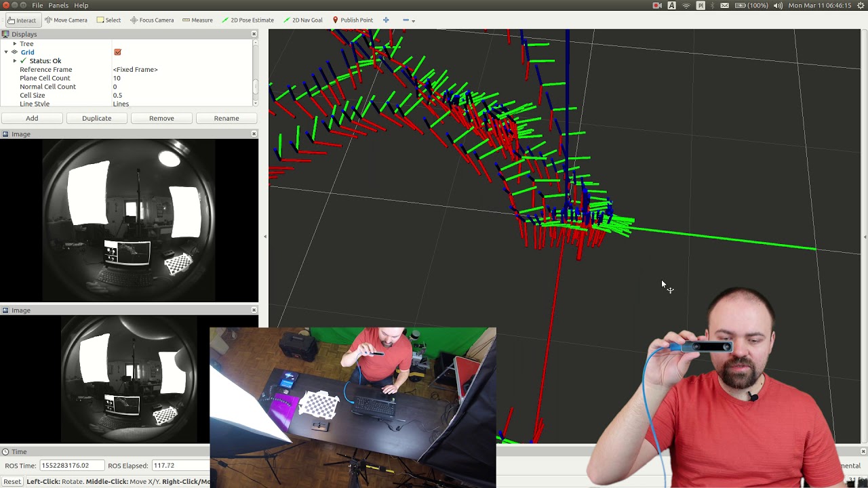Select the 2D Pose Estimate tool
The image size is (868, 488).
point(248,20)
